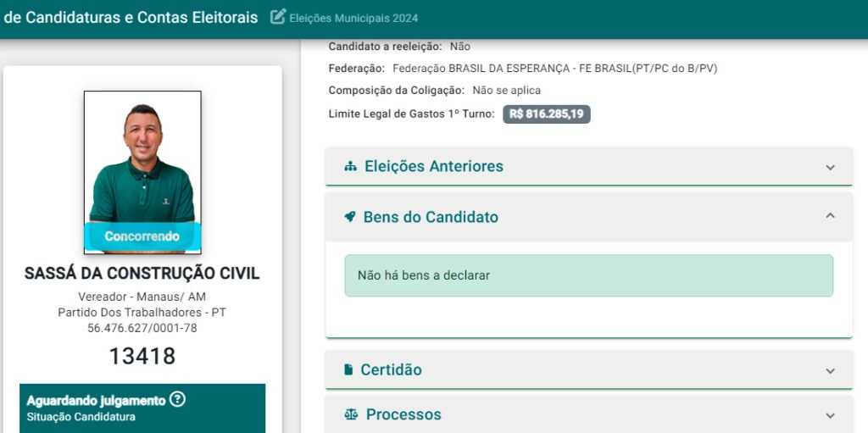Screen dimensions: 868x433
Task: Collapse Bens do Candidato with the up chevron
Action: pyautogui.click(x=830, y=217)
